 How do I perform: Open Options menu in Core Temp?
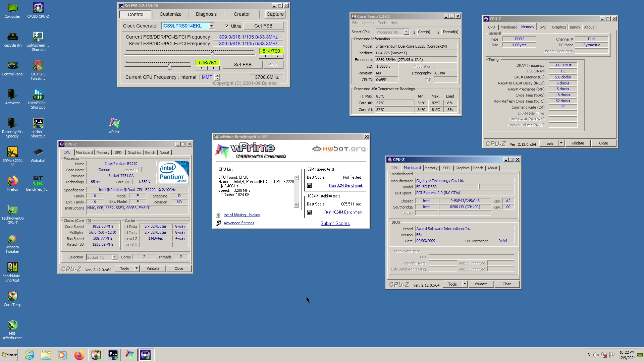pos(368,23)
